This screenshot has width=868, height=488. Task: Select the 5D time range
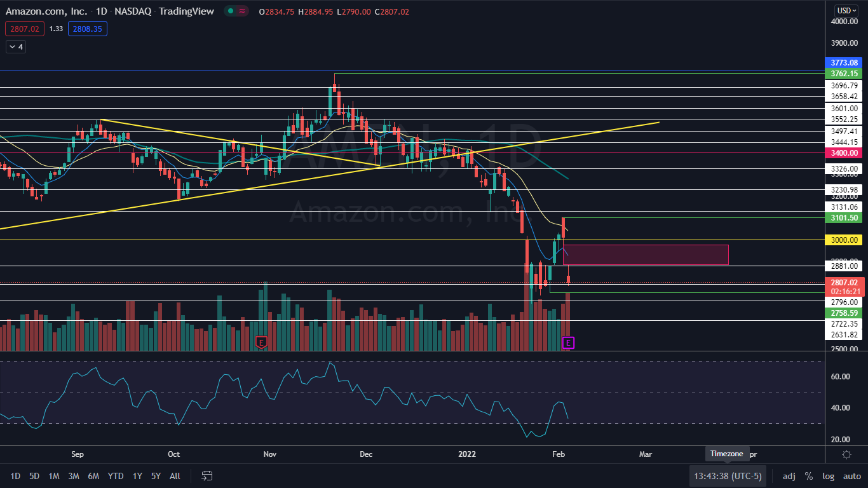34,476
